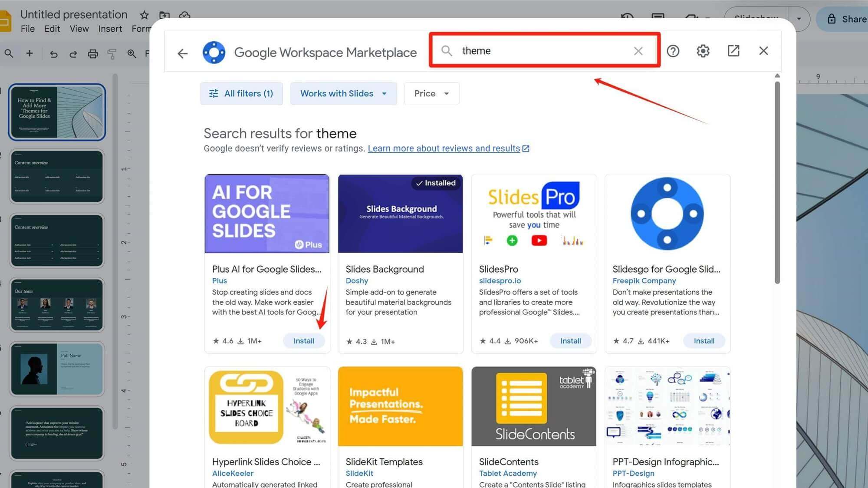Click the Untitled presentation title

point(74,14)
